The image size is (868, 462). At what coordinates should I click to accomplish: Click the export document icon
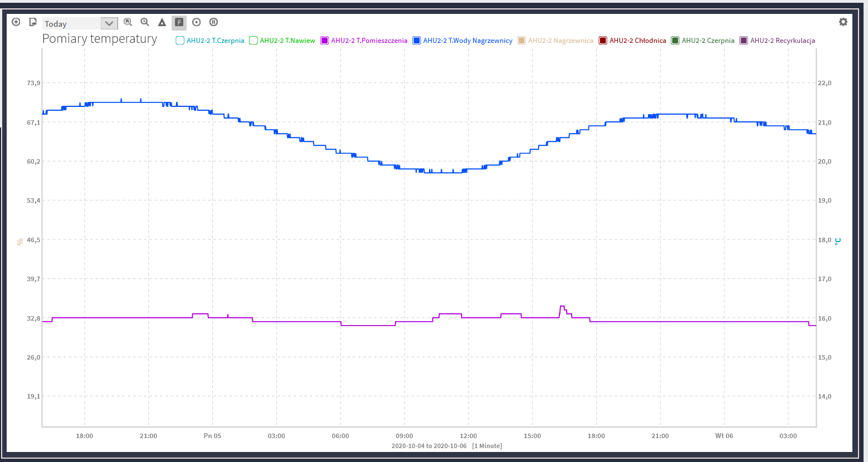(33, 22)
